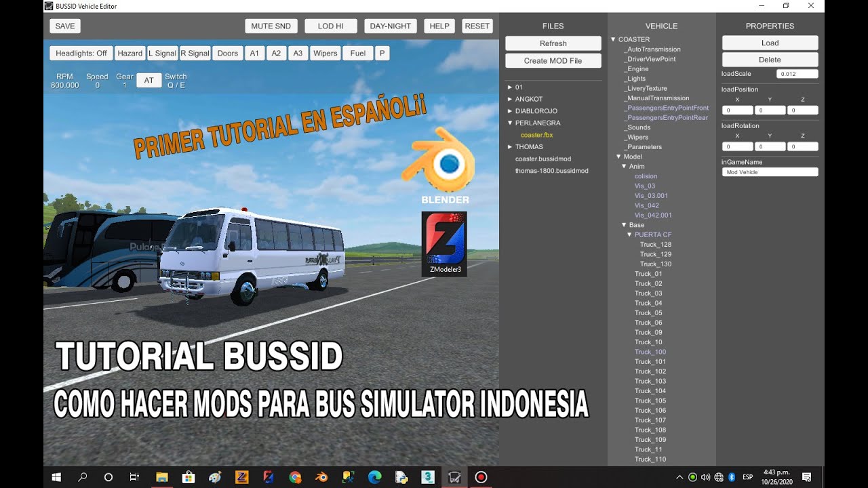
Task: Open Bluetooth tray icon
Action: coord(732,477)
